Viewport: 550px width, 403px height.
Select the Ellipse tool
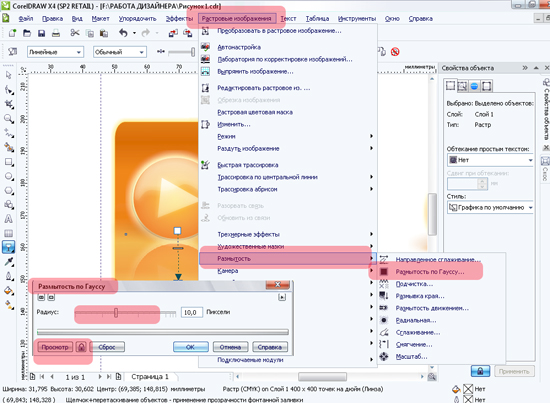9,176
